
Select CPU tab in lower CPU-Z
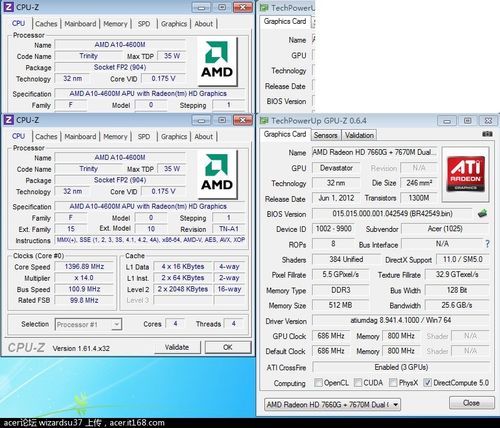(19, 136)
